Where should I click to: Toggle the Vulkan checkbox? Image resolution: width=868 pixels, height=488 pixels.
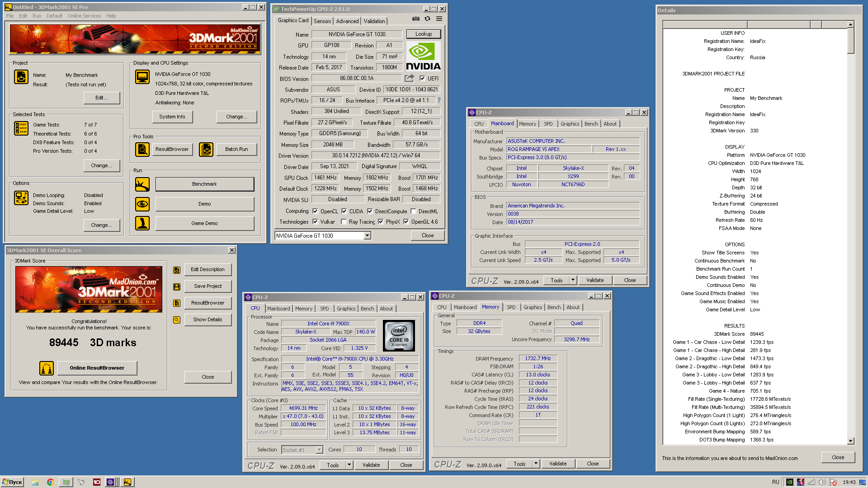[x=315, y=221]
